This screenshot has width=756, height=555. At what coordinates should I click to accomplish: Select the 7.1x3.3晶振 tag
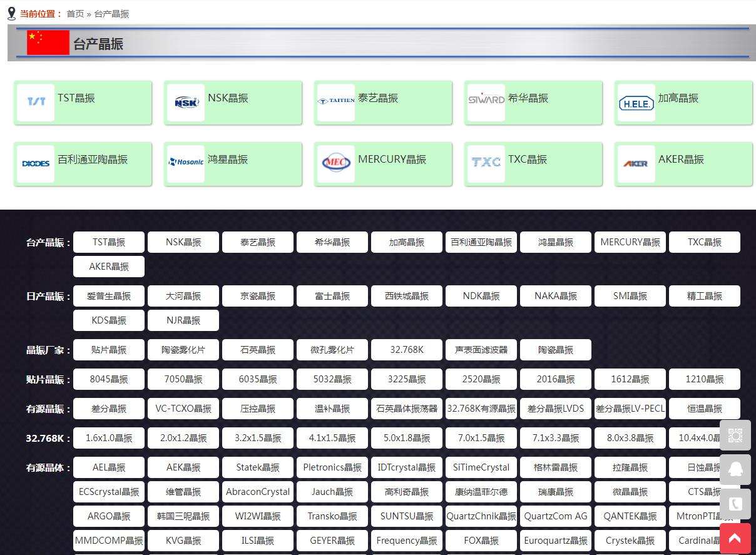tap(556, 438)
